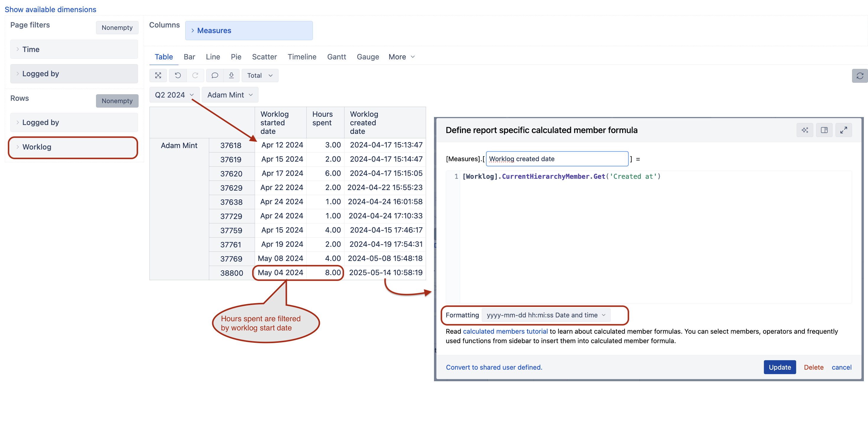Click worklog row 37638
The image size is (868, 422).
[232, 202]
